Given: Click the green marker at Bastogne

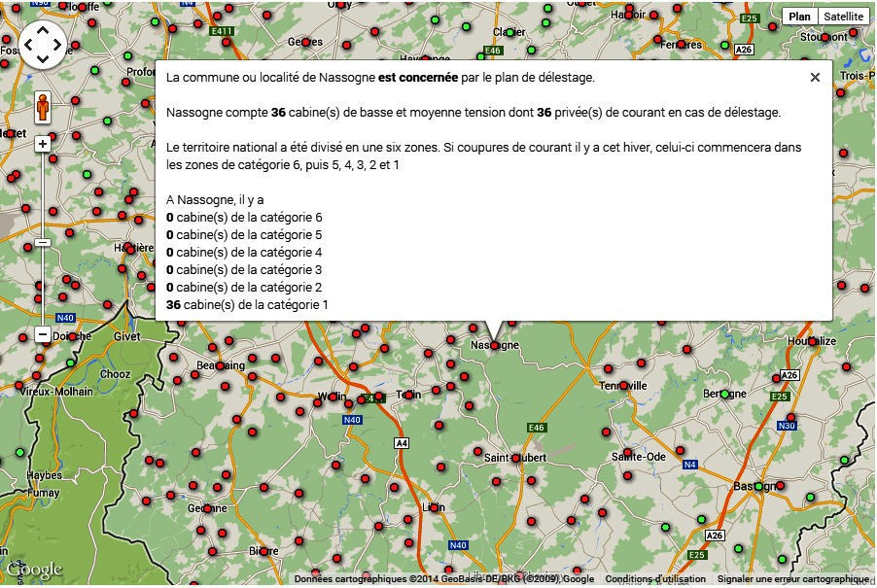Looking at the screenshot, I should (757, 487).
